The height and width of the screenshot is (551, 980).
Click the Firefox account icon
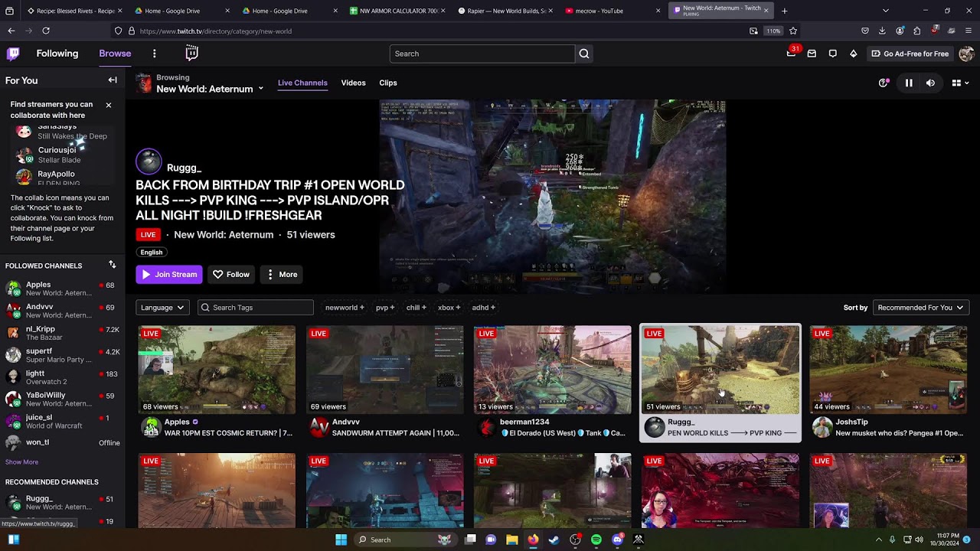tap(900, 31)
